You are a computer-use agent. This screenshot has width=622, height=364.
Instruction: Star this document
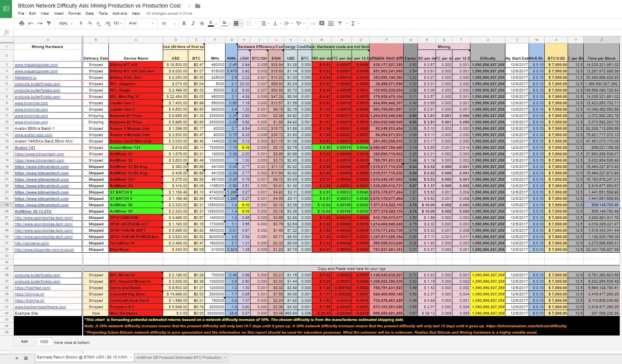(x=189, y=6)
